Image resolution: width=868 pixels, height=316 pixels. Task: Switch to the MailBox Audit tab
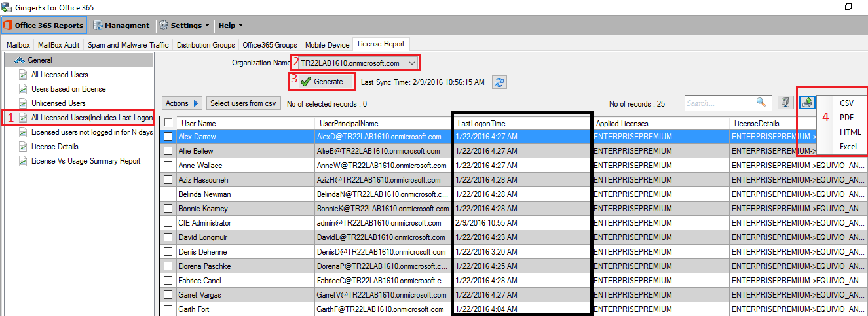coord(59,45)
